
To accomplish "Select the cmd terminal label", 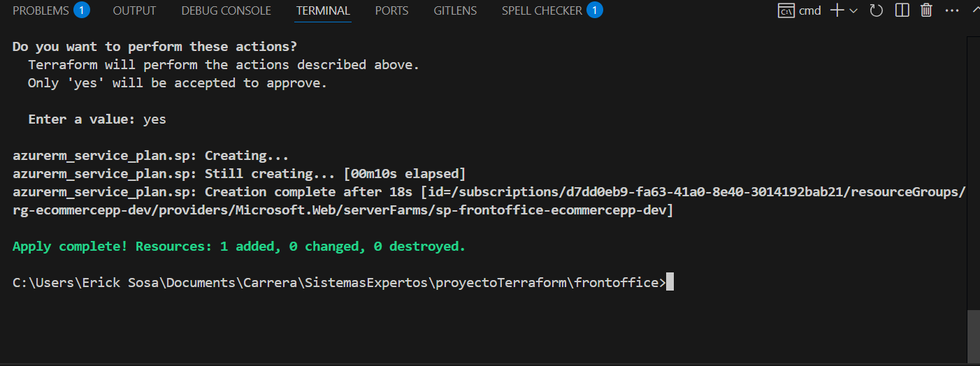I will pos(810,10).
